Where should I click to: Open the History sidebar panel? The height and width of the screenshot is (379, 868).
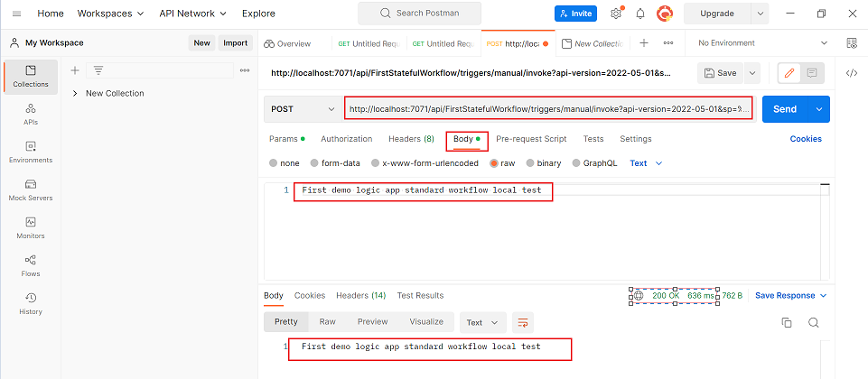click(31, 304)
